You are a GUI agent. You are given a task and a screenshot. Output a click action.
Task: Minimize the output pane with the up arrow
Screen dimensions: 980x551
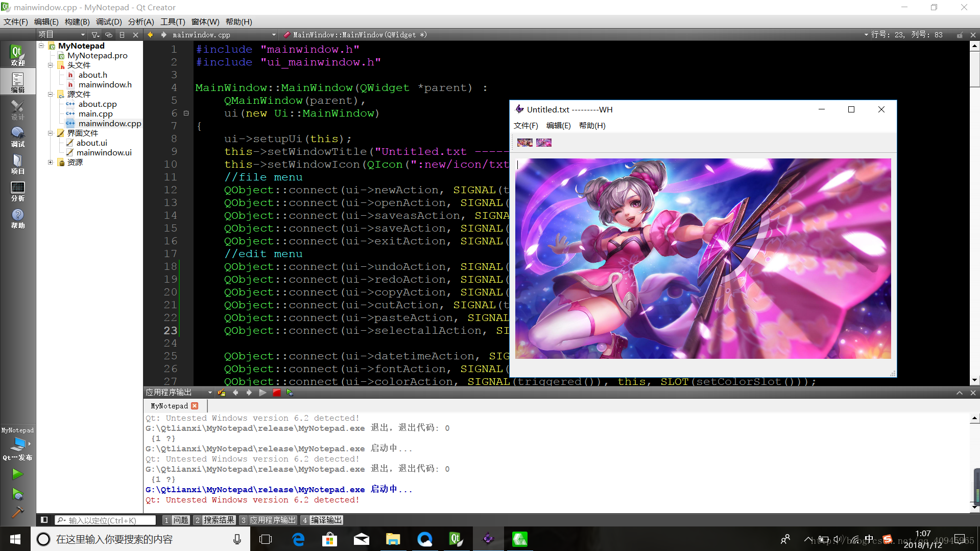[x=960, y=393]
